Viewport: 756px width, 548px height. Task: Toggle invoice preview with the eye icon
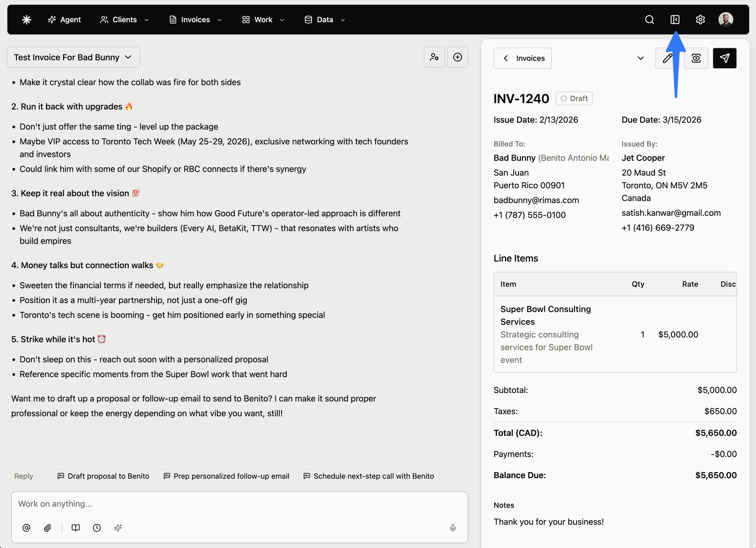696,58
